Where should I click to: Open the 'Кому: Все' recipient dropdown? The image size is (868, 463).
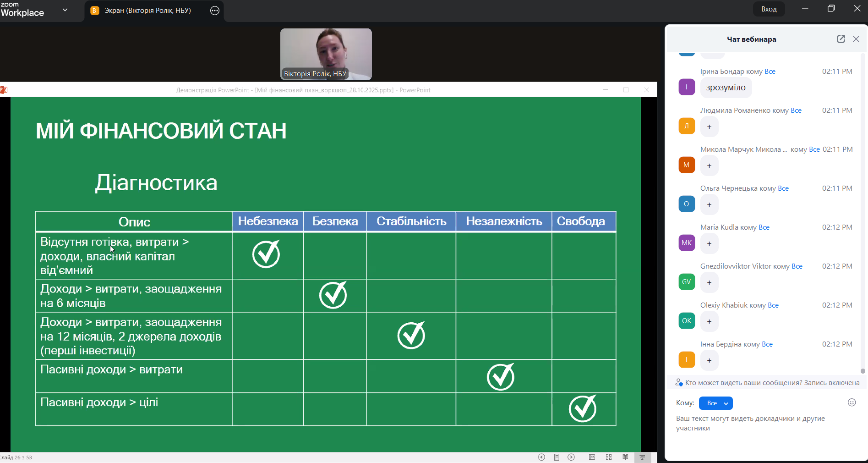[x=715, y=403]
